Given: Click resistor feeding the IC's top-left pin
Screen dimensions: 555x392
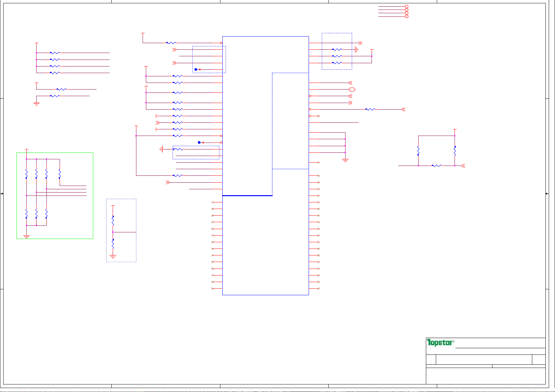Looking at the screenshot, I should [171, 43].
